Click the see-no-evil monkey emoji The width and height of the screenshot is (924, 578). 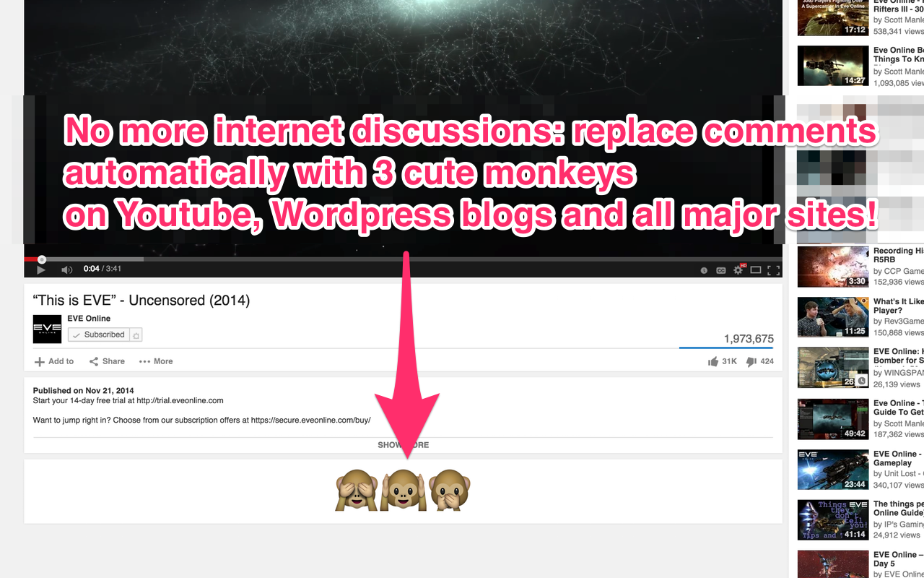click(x=357, y=491)
